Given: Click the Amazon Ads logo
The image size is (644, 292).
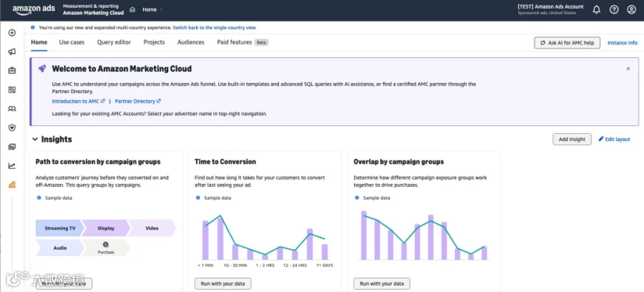Looking at the screenshot, I should (x=34, y=9).
